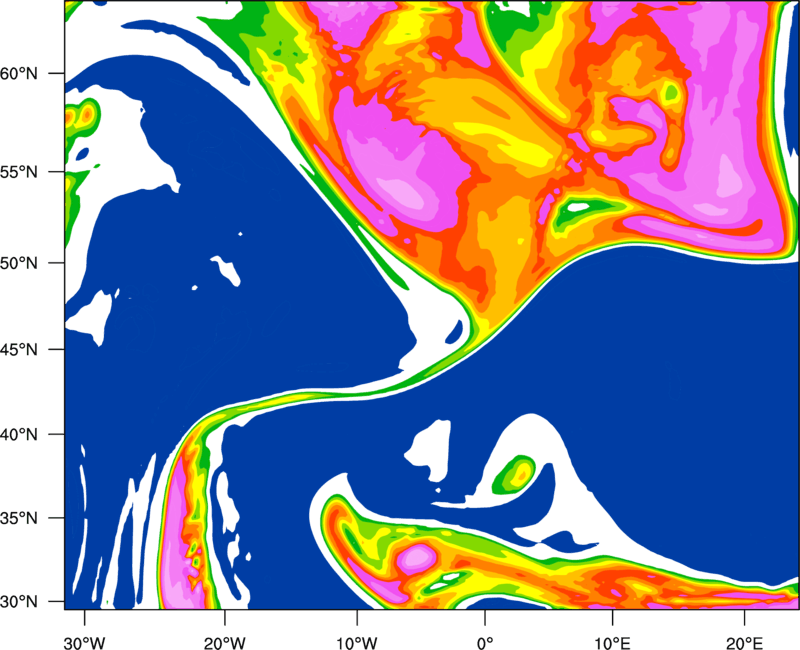Click the 50°N latitude axis label
The image size is (800, 650).
19,264
